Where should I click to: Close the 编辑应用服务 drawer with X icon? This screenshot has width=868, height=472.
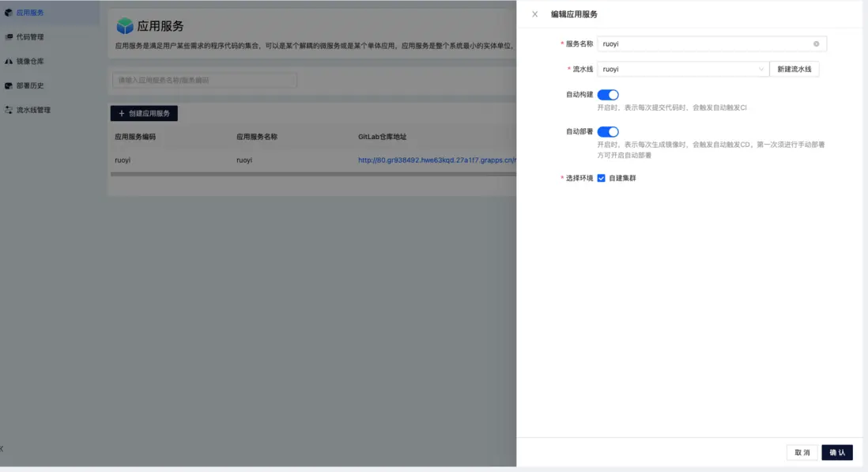tap(534, 14)
